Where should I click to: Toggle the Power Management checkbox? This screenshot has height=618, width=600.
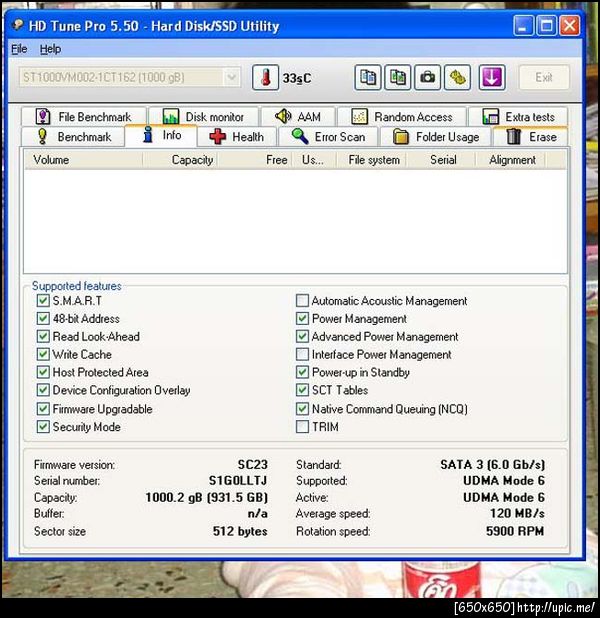click(x=302, y=318)
